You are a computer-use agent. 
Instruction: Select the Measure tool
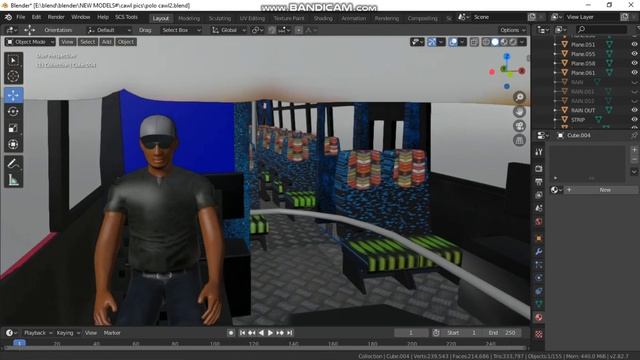13,180
